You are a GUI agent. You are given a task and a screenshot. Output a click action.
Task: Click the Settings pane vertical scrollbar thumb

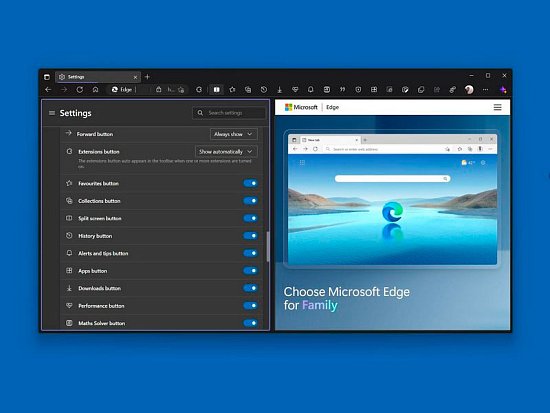(x=268, y=246)
